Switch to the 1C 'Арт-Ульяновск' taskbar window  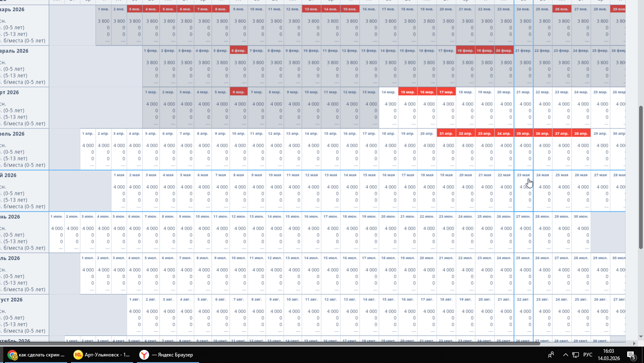pyautogui.click(x=102, y=355)
